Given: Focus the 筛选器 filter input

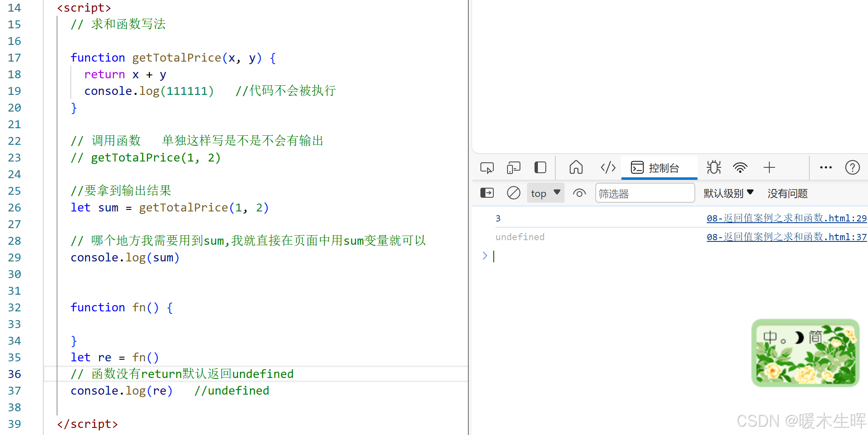Looking at the screenshot, I should (645, 193).
